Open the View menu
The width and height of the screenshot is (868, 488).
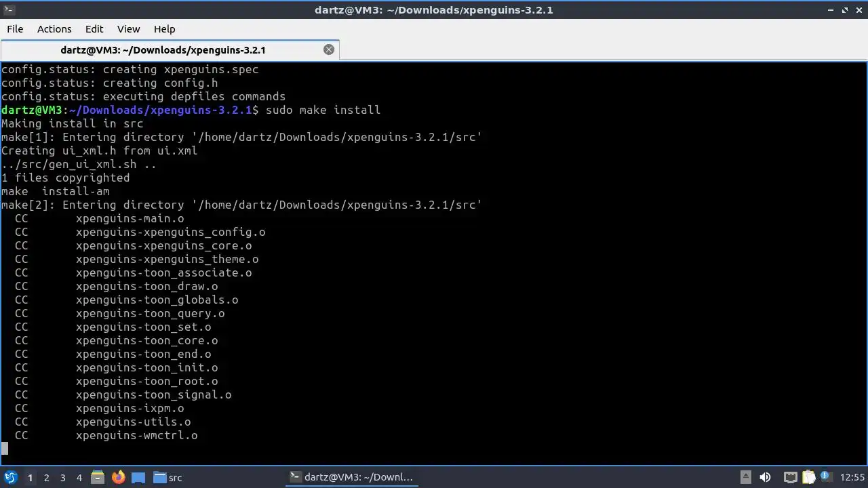[128, 29]
